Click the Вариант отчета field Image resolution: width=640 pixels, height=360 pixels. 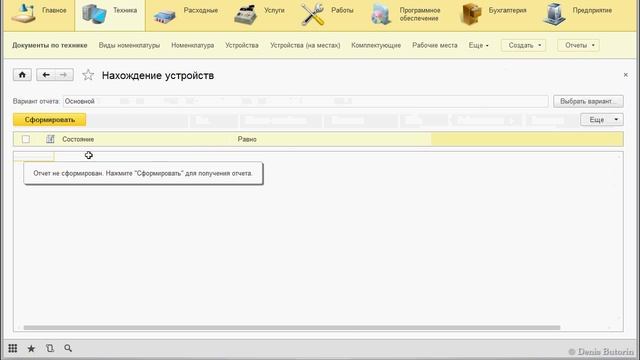(305, 101)
